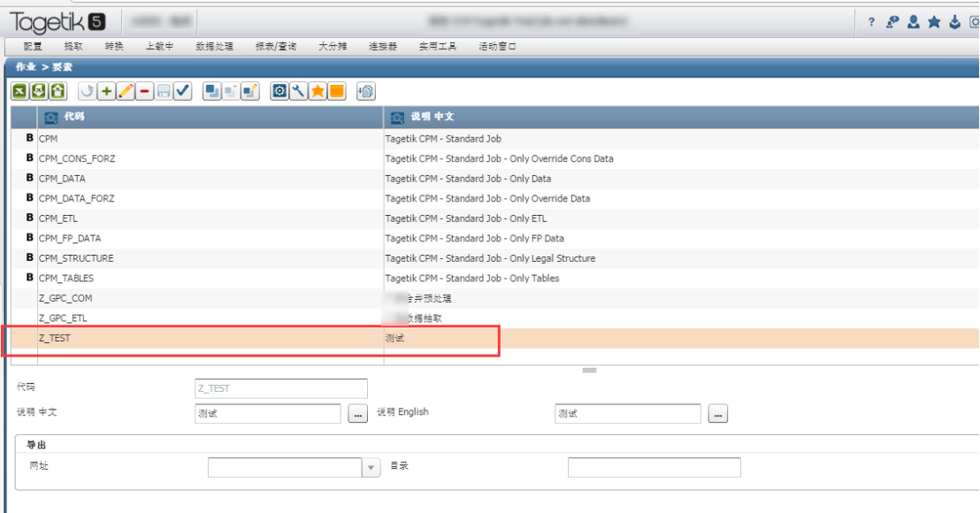Open the 数据处理 menu
Image resolution: width=980 pixels, height=513 pixels.
(217, 47)
